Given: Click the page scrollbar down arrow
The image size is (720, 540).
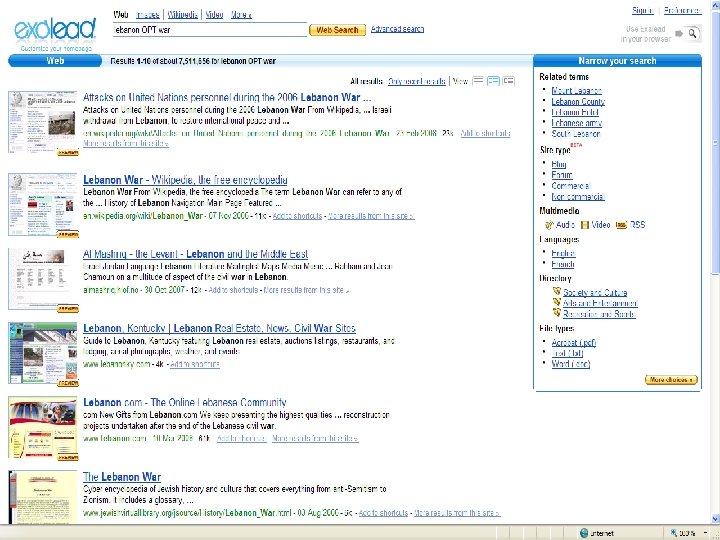Looking at the screenshot, I should (x=715, y=519).
